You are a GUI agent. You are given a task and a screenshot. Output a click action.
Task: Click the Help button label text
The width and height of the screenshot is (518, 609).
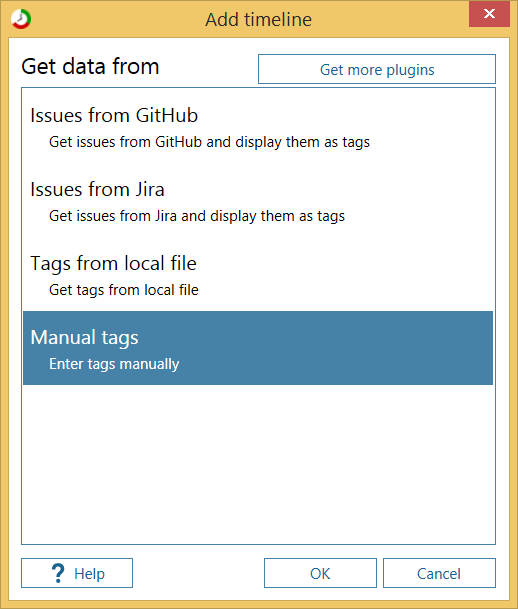coord(89,574)
